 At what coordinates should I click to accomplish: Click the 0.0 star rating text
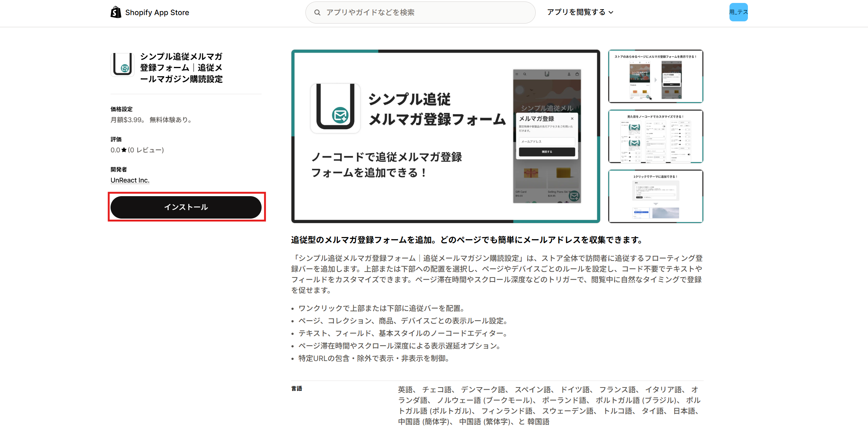tap(115, 150)
